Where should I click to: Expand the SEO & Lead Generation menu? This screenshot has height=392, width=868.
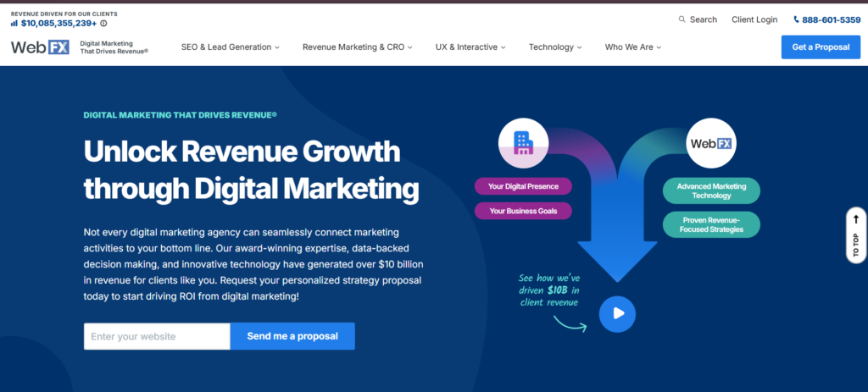point(231,47)
